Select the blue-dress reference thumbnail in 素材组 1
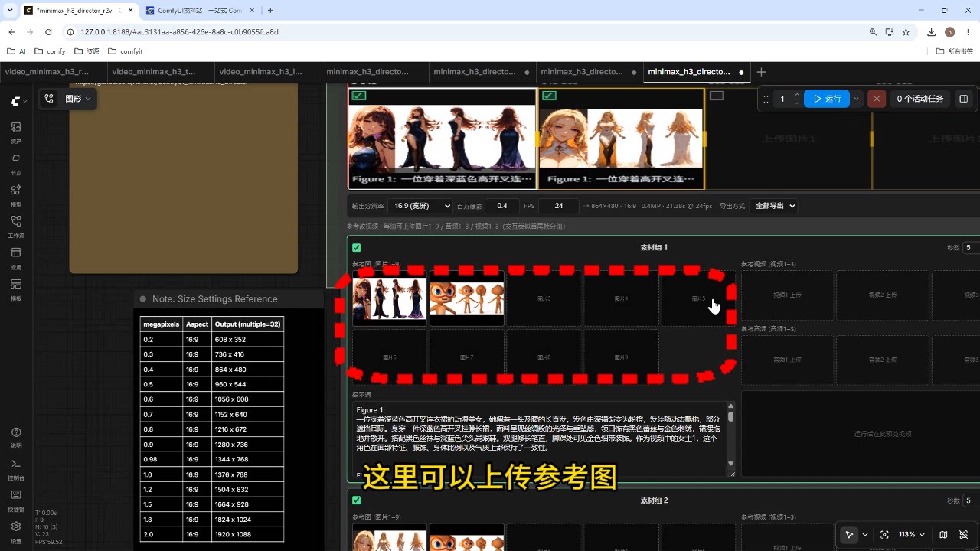 point(389,298)
